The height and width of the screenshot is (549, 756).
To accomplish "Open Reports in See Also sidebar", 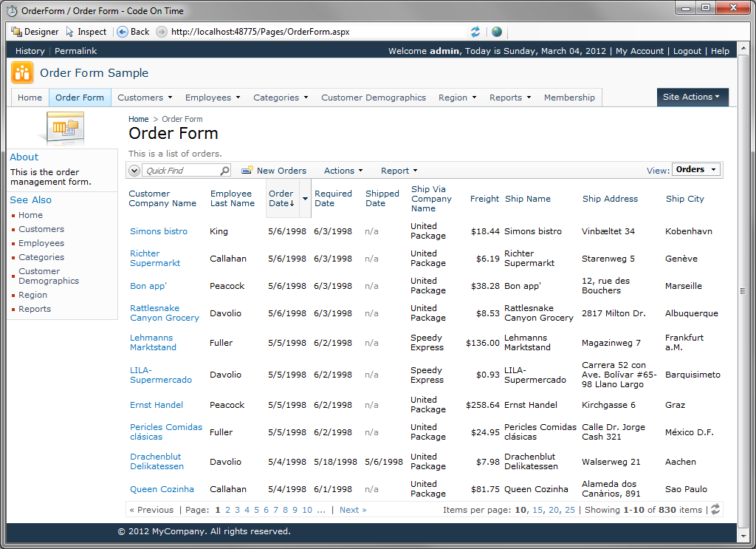I will point(35,309).
